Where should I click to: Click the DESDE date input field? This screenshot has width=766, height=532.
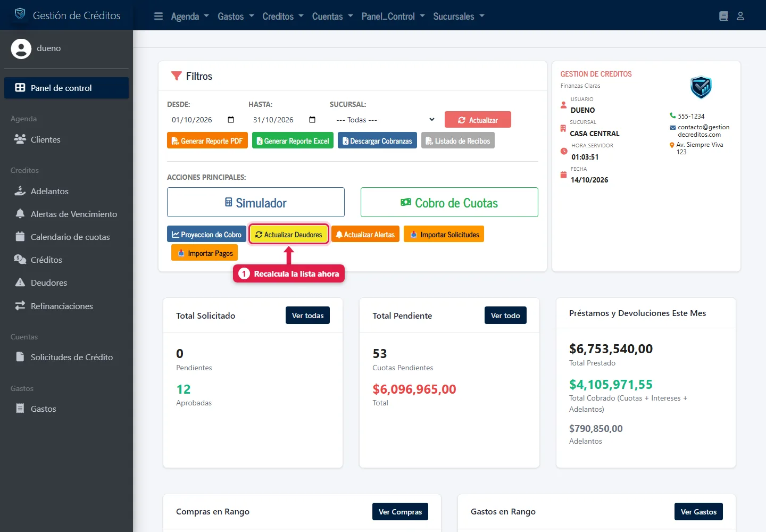203,120
